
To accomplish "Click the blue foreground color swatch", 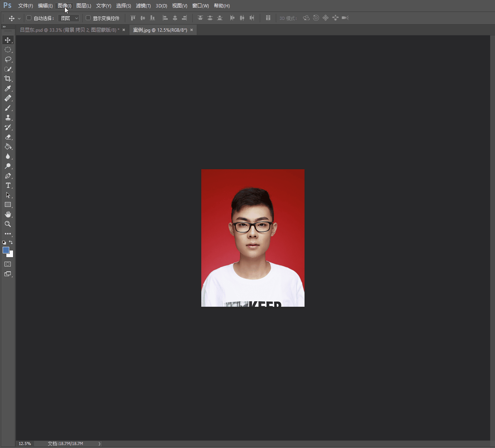I will [x=6, y=250].
